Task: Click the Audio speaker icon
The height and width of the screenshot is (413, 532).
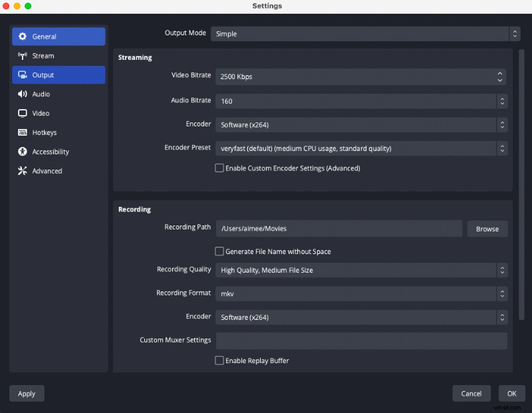Action: coord(23,94)
